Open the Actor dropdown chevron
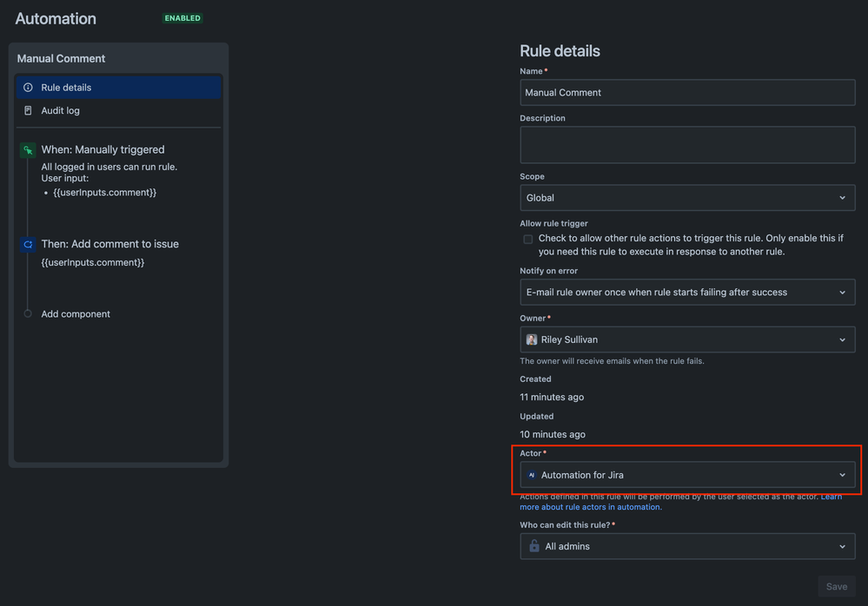868x606 pixels. (x=842, y=475)
